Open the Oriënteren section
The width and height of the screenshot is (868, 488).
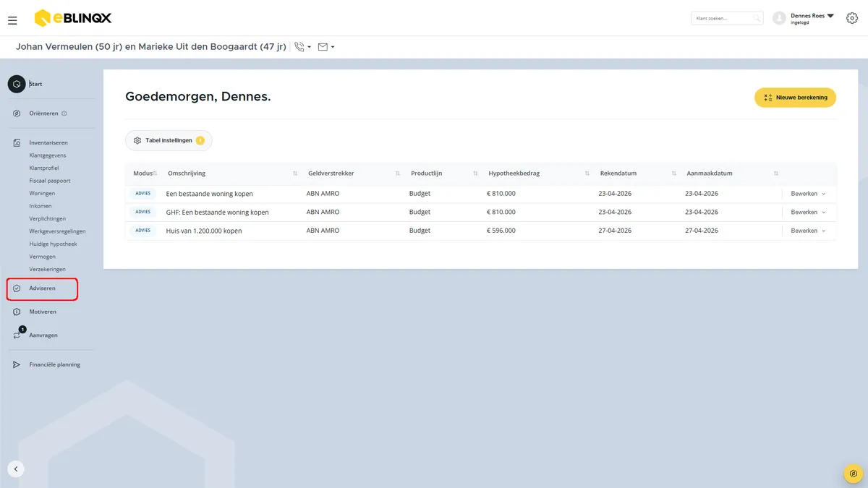(43, 114)
